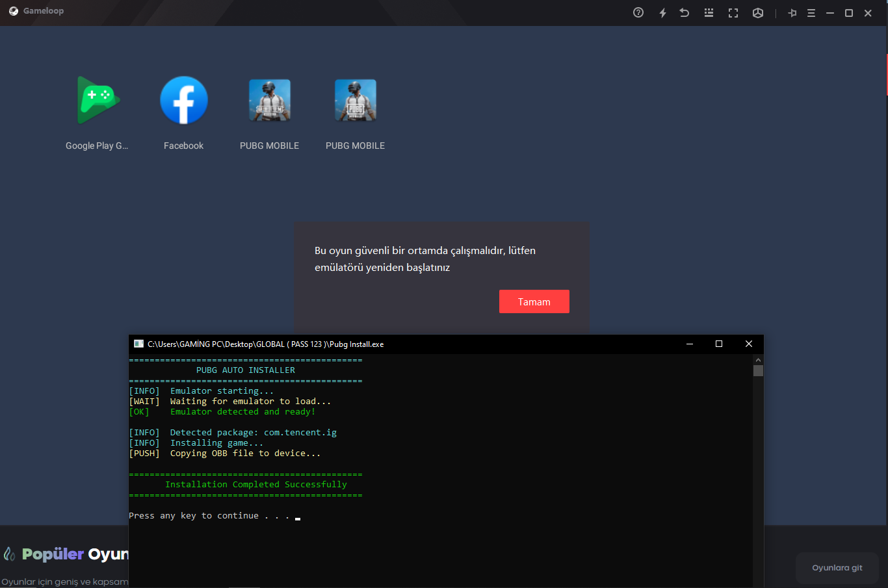Click the Pubg Install.exe title bar path
The width and height of the screenshot is (888, 588).
click(266, 344)
